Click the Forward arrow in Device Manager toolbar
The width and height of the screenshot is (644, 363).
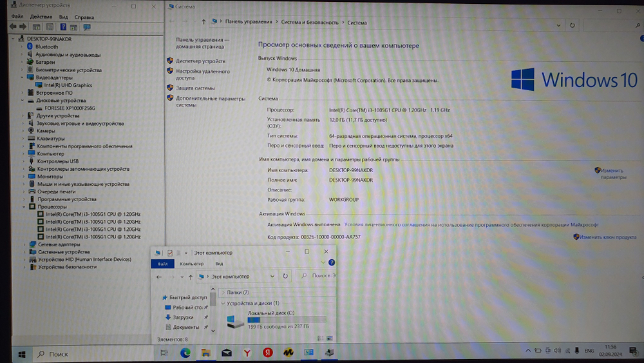pyautogui.click(x=23, y=26)
